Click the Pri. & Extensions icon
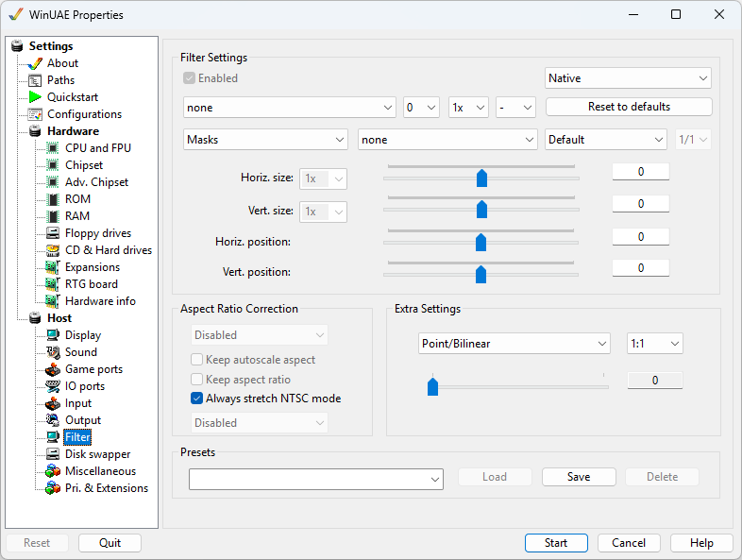Screen dimensions: 742x560 coord(53,488)
